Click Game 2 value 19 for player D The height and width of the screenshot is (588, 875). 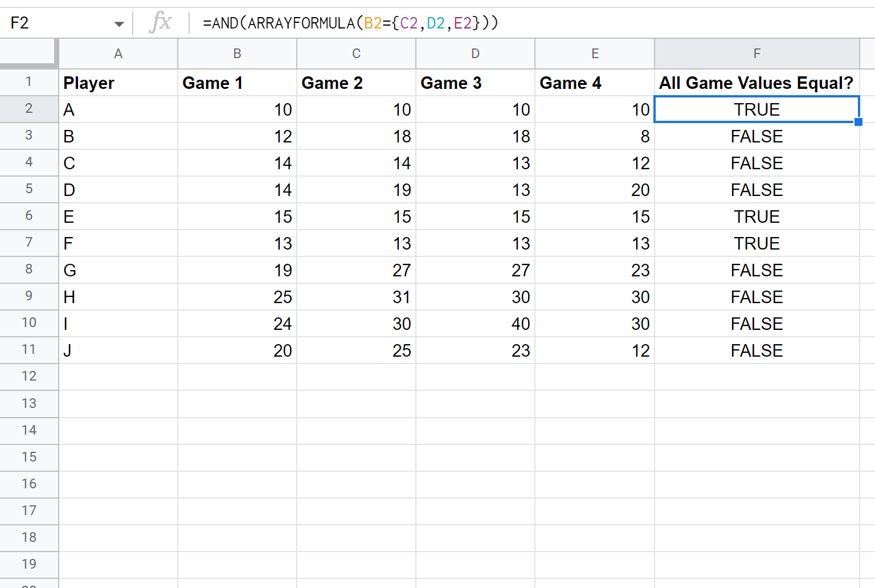(x=357, y=190)
